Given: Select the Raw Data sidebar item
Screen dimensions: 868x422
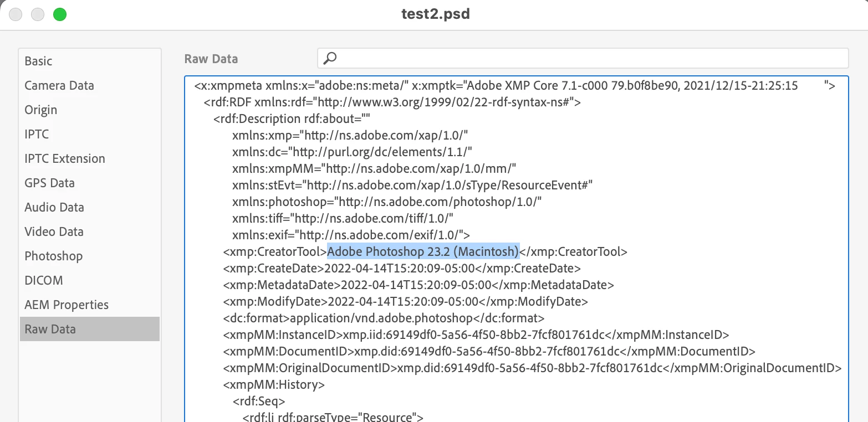Looking at the screenshot, I should click(90, 329).
